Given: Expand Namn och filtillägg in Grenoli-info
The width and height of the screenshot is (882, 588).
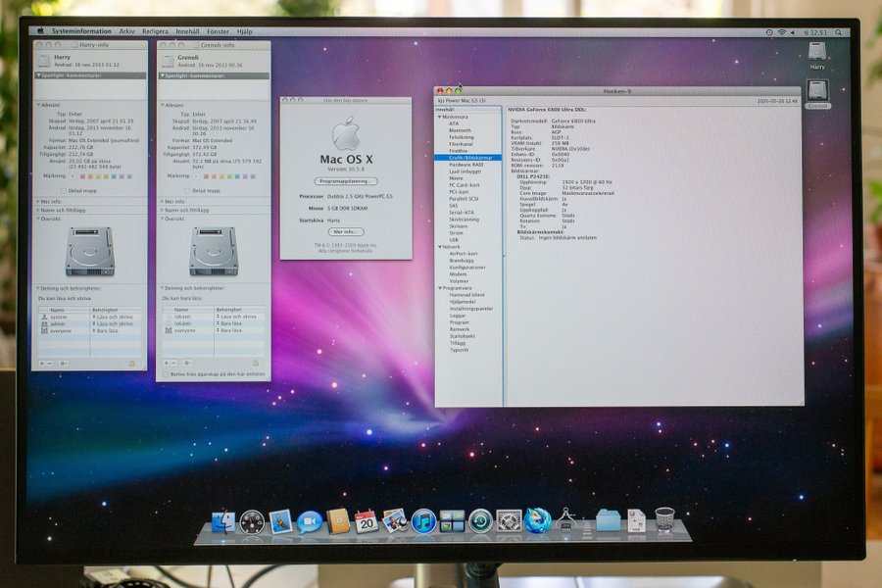Looking at the screenshot, I should (162, 210).
